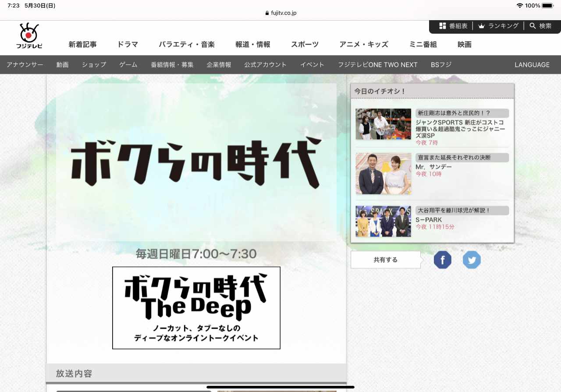Click the S-PARK title text

tap(429, 219)
